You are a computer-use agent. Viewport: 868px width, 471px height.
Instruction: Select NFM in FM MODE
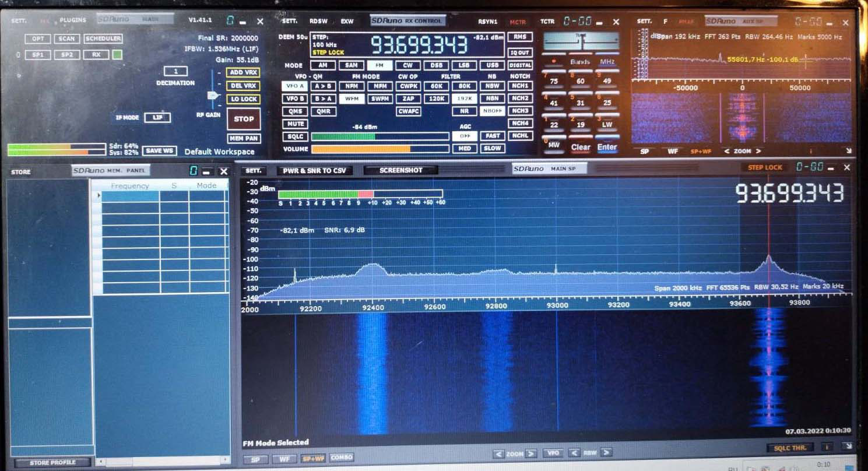351,86
